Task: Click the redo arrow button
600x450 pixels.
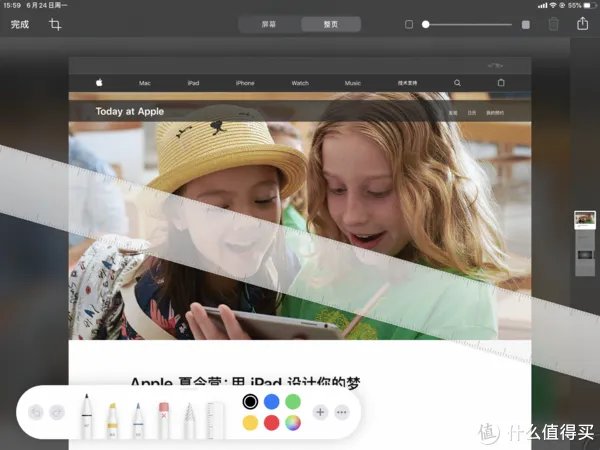Action: pos(57,412)
